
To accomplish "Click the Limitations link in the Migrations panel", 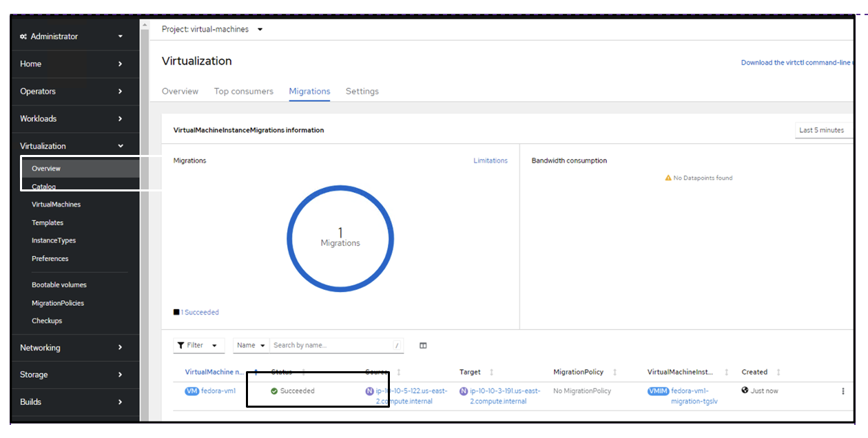I will [490, 160].
